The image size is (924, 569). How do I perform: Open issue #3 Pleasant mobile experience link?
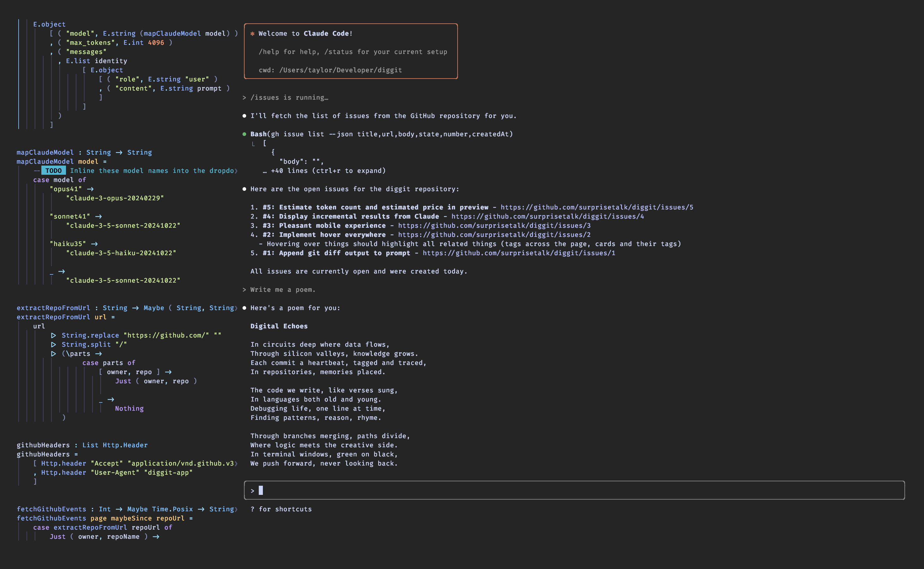pos(493,226)
